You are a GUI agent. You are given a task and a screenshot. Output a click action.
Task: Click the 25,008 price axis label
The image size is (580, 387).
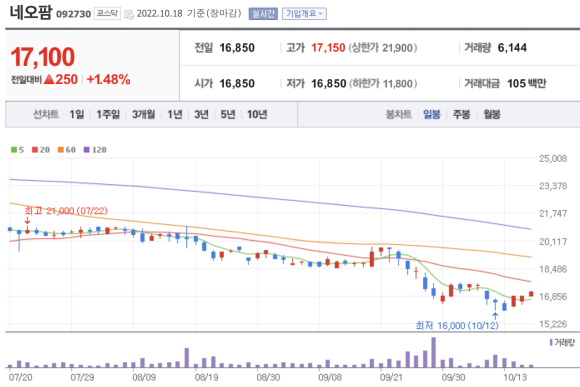click(553, 159)
